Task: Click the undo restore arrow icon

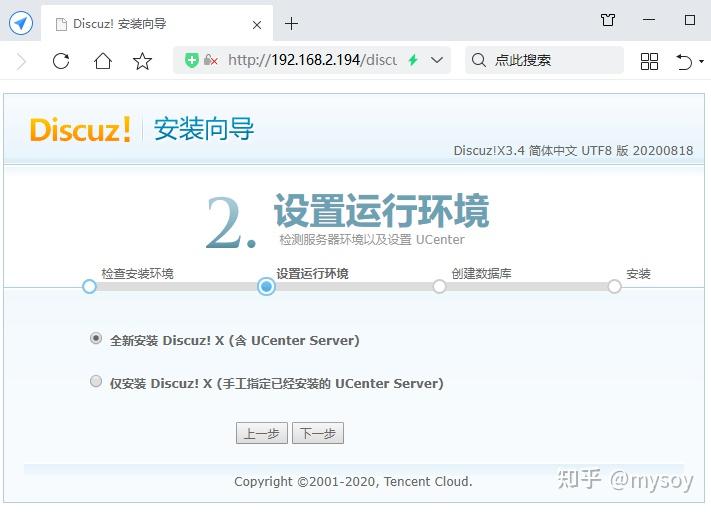Action: (x=684, y=61)
